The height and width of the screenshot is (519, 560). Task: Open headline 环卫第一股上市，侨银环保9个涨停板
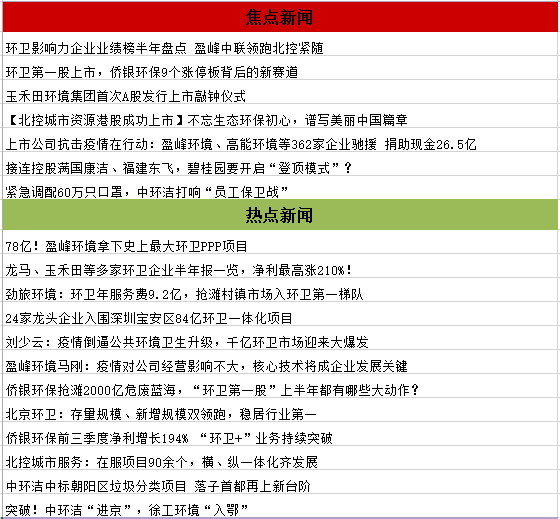point(152,72)
